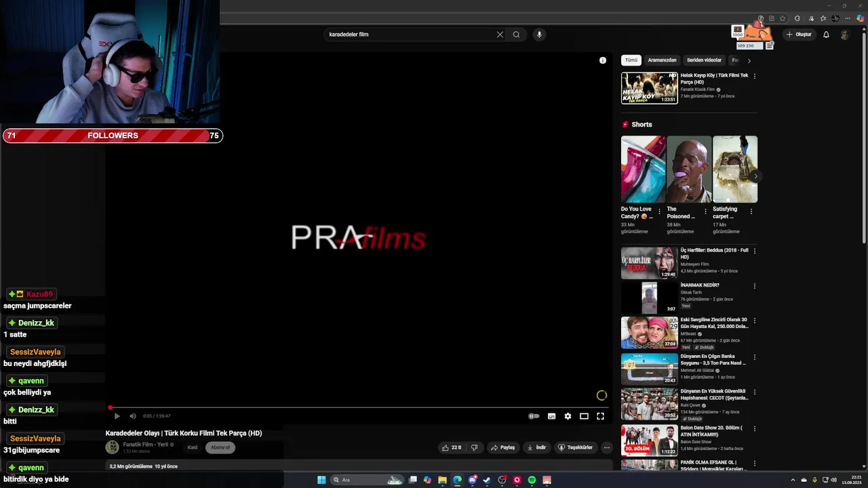Open the Windows Start menu
Screen dimensions: 868x488
321,480
